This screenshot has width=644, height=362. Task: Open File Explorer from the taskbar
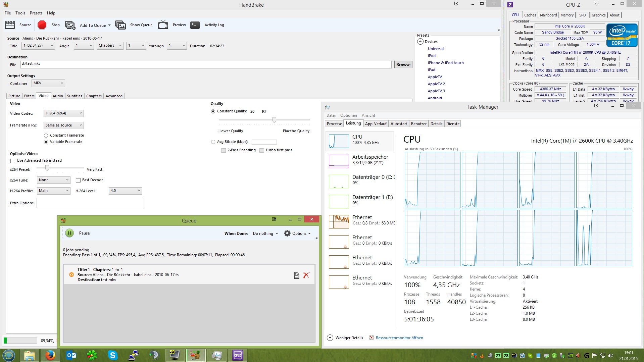coord(30,355)
